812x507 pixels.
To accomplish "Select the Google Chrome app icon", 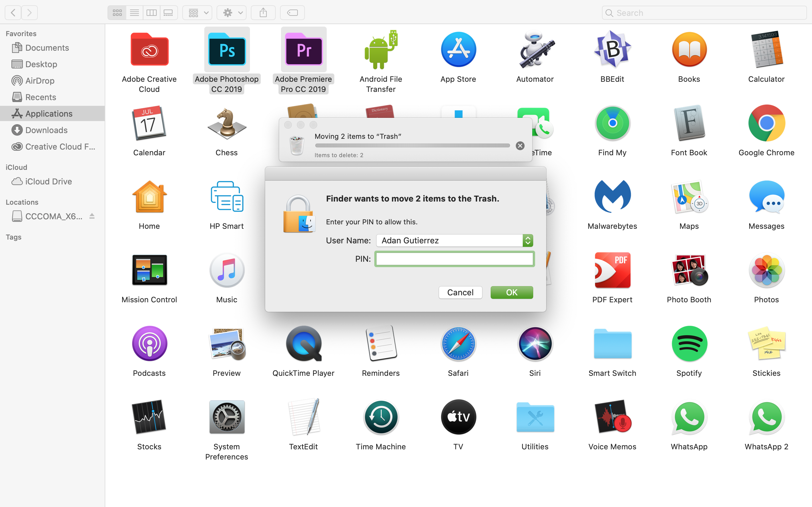I will (766, 123).
